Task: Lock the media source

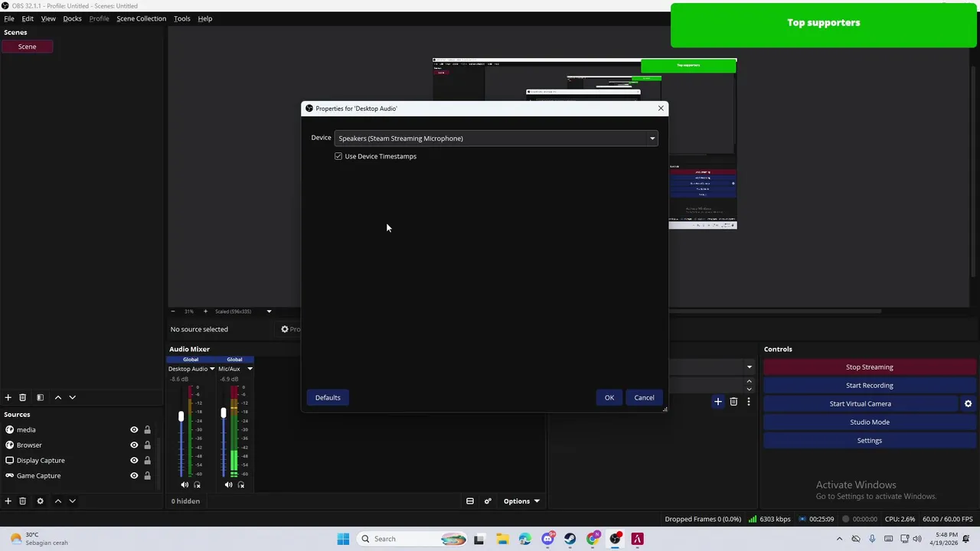Action: pos(147,429)
